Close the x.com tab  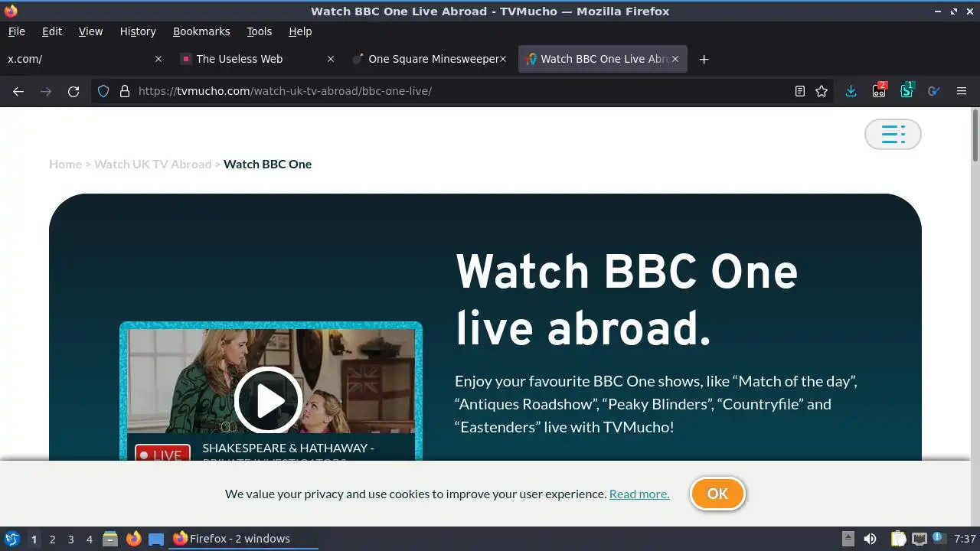pos(158,59)
